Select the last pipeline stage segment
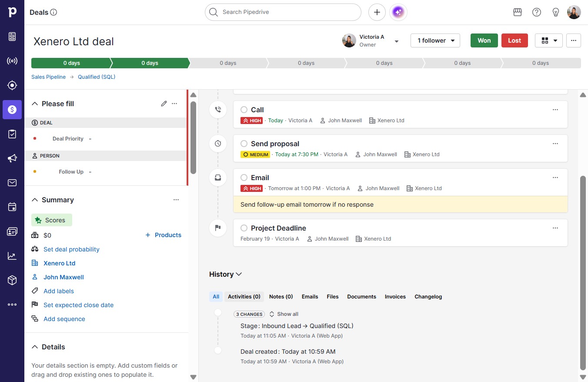 [x=541, y=63]
